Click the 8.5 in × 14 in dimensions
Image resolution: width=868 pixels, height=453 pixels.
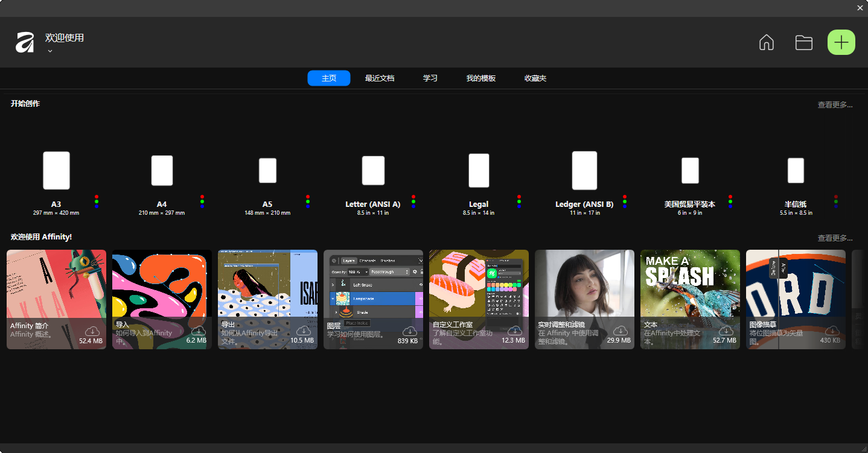coord(479,213)
